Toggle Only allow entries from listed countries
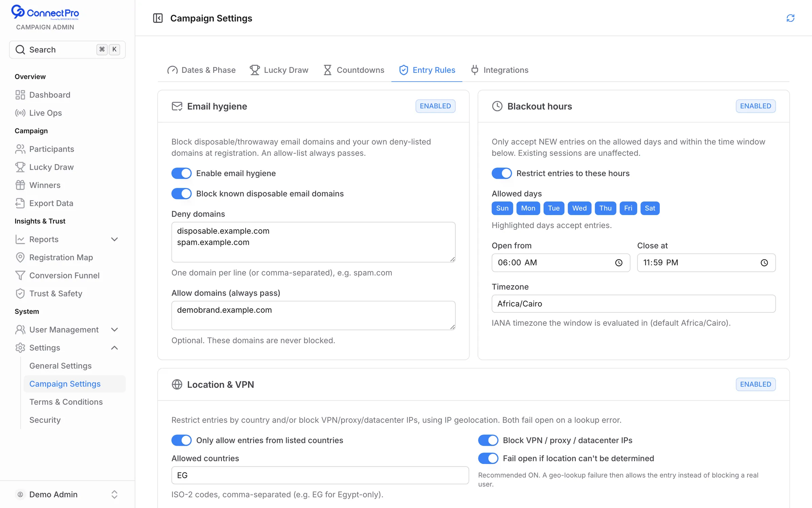This screenshot has width=812, height=508. (181, 440)
